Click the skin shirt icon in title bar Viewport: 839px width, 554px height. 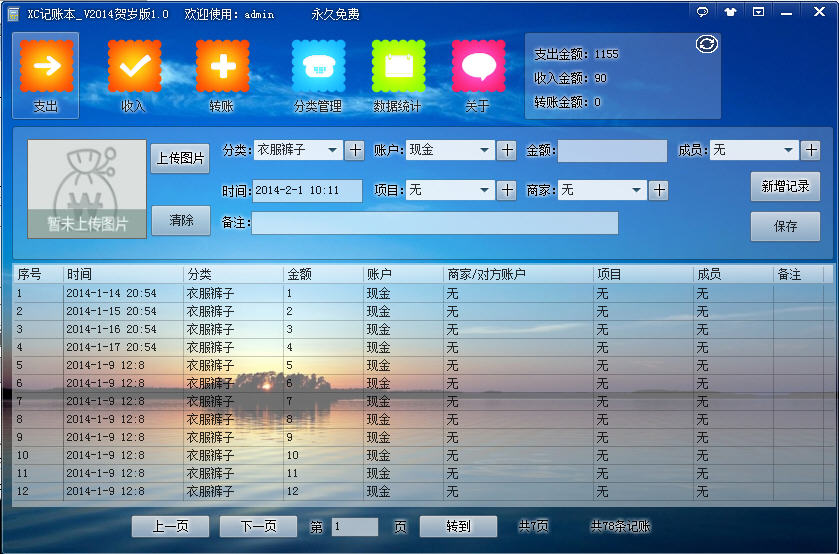point(731,12)
